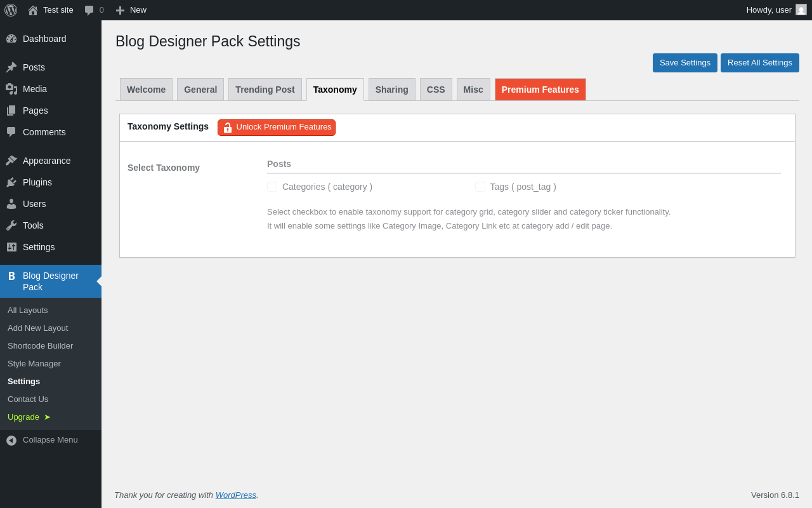
Task: Open the Trending Post tab
Action: click(265, 90)
